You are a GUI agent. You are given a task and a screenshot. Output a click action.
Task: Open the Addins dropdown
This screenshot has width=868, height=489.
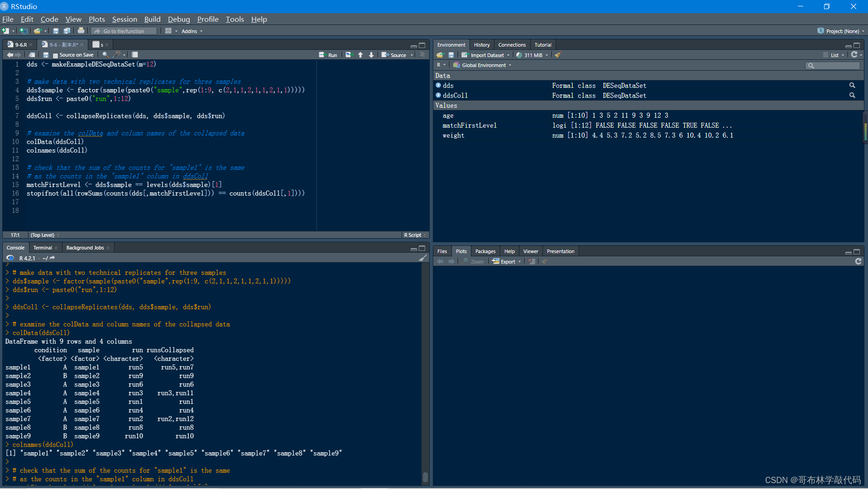point(192,31)
